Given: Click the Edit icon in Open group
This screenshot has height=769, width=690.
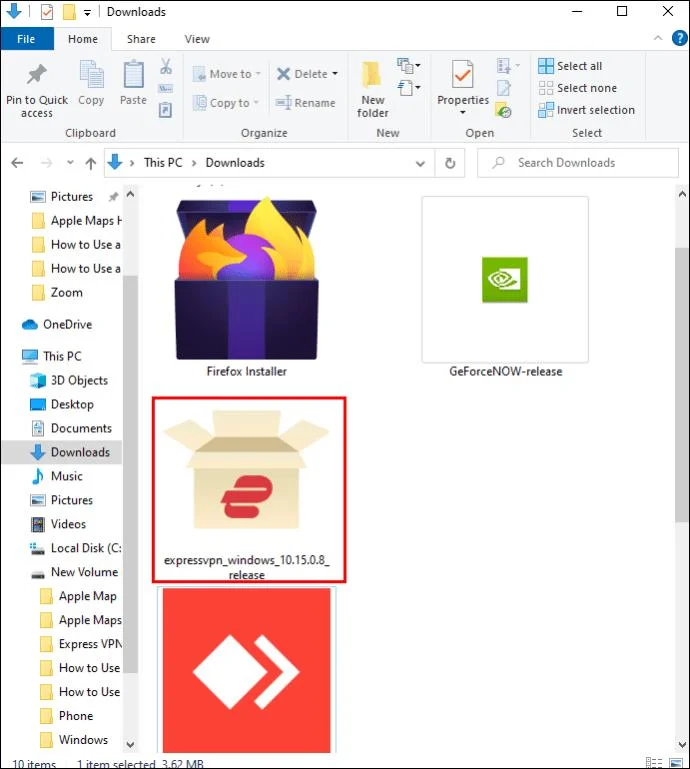Looking at the screenshot, I should pyautogui.click(x=504, y=88).
